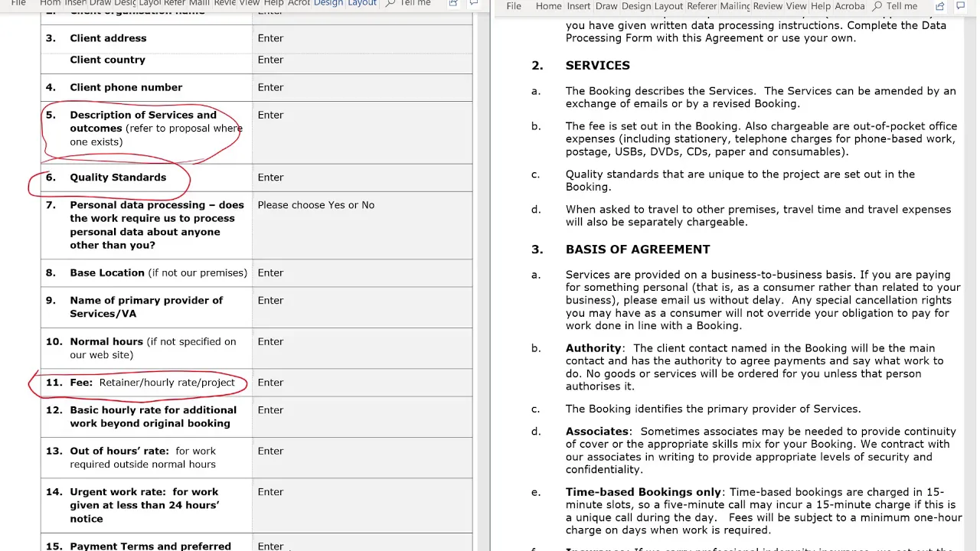Open Insert tab in right Word window
980x551 pixels.
pos(578,6)
